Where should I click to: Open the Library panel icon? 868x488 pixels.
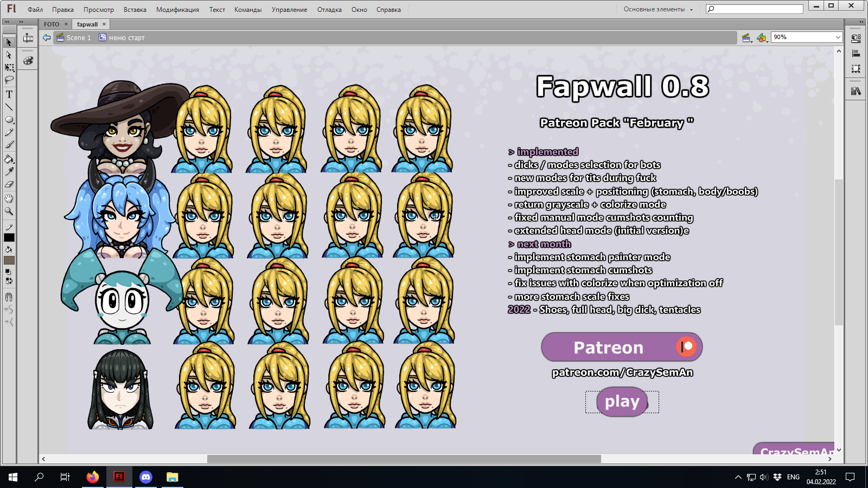click(856, 91)
